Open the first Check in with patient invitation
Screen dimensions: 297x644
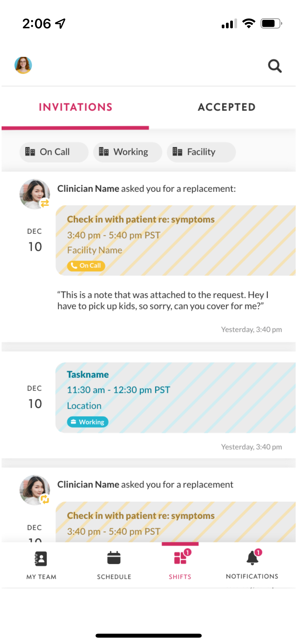pyautogui.click(x=175, y=240)
